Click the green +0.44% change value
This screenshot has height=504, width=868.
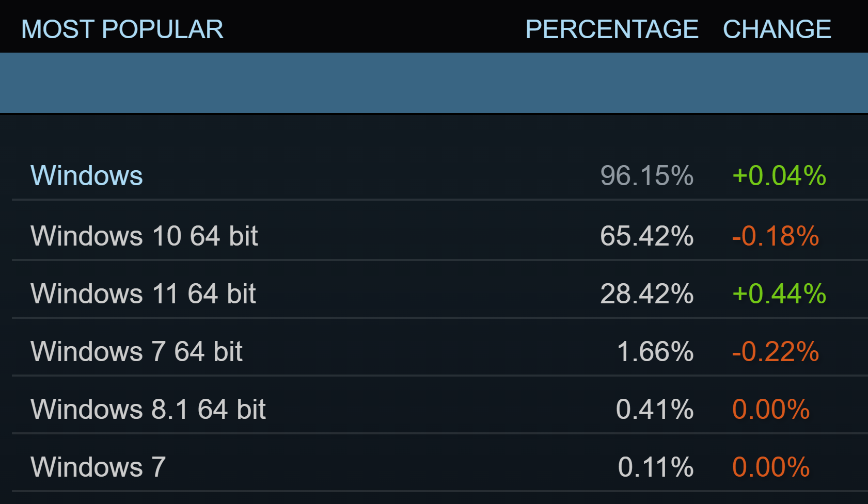pyautogui.click(x=779, y=294)
